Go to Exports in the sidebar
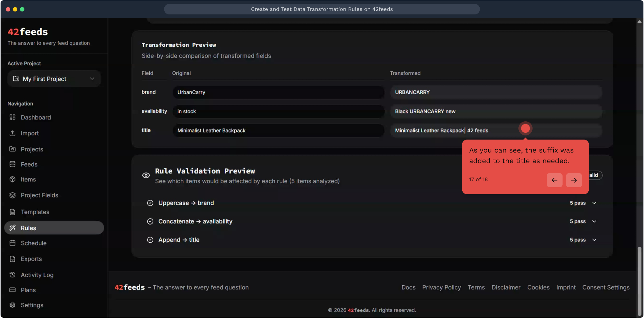The width and height of the screenshot is (644, 318). pyautogui.click(x=31, y=259)
